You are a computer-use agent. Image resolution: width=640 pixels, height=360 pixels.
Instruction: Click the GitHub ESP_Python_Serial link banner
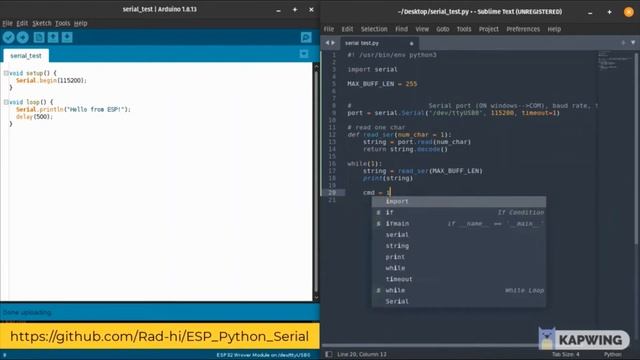[160, 336]
